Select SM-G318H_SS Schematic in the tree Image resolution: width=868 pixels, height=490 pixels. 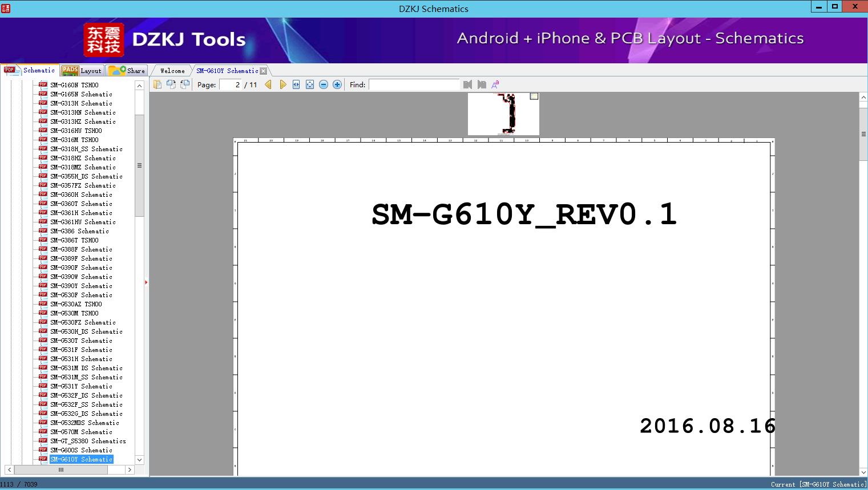(86, 149)
